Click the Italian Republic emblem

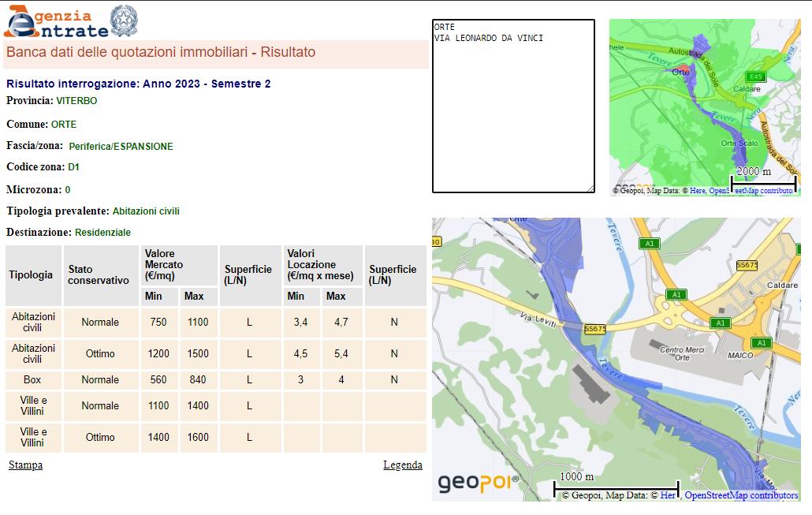pos(123,21)
